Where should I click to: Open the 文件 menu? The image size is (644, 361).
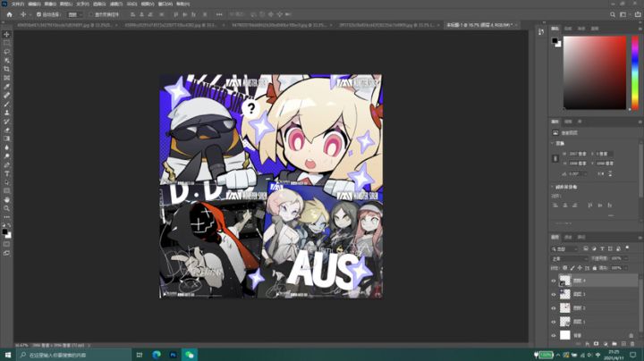click(18, 4)
